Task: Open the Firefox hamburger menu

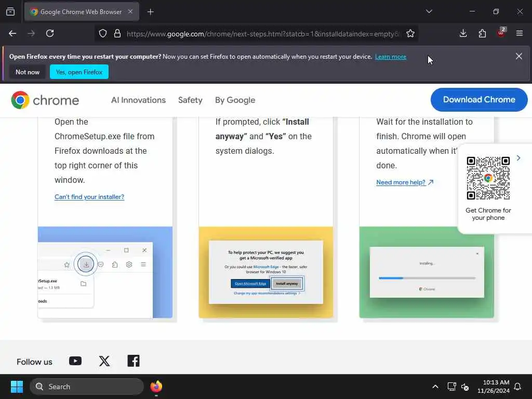Action: point(520,33)
